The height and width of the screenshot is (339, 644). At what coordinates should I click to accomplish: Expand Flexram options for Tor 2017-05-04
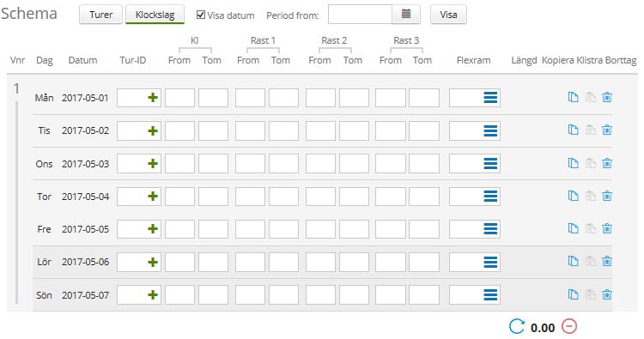pos(490,196)
